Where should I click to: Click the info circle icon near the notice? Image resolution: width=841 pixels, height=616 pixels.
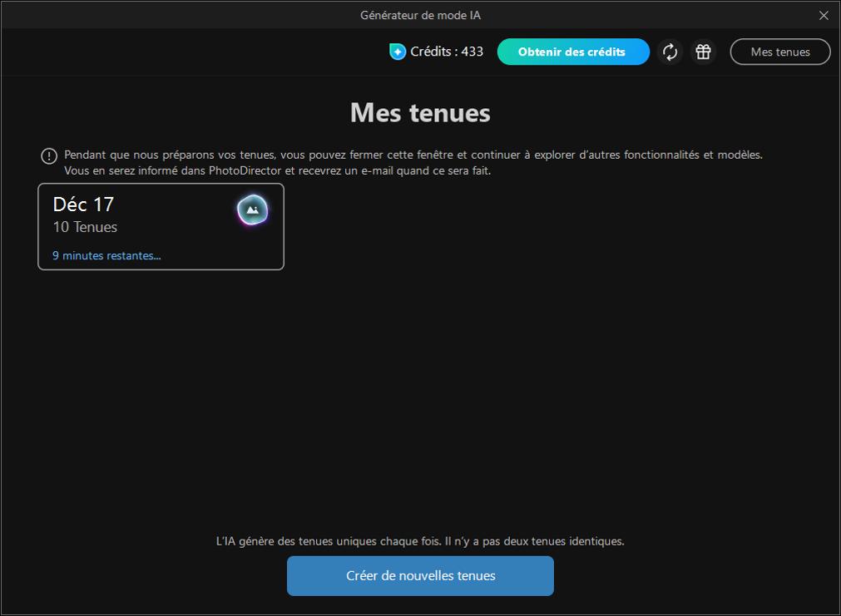(x=48, y=154)
